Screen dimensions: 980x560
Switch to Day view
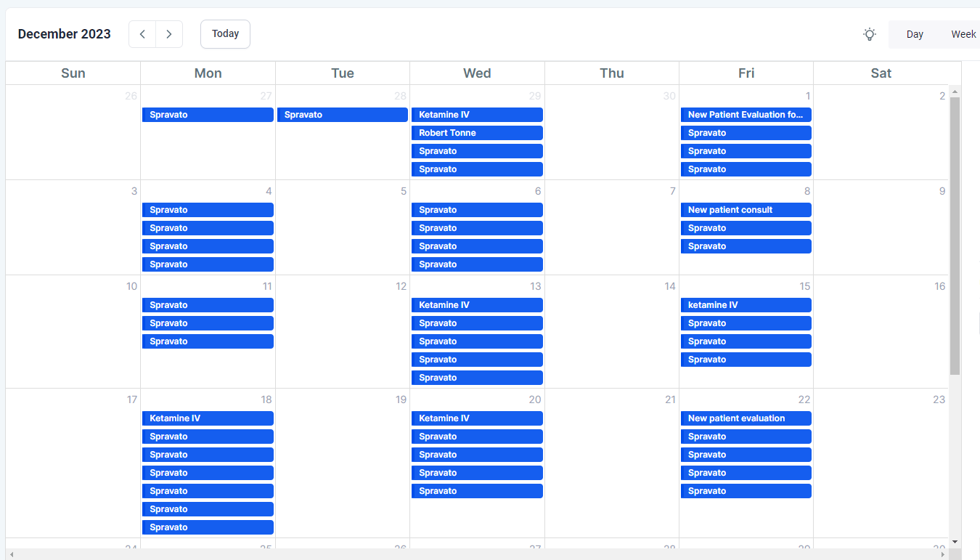(x=915, y=34)
